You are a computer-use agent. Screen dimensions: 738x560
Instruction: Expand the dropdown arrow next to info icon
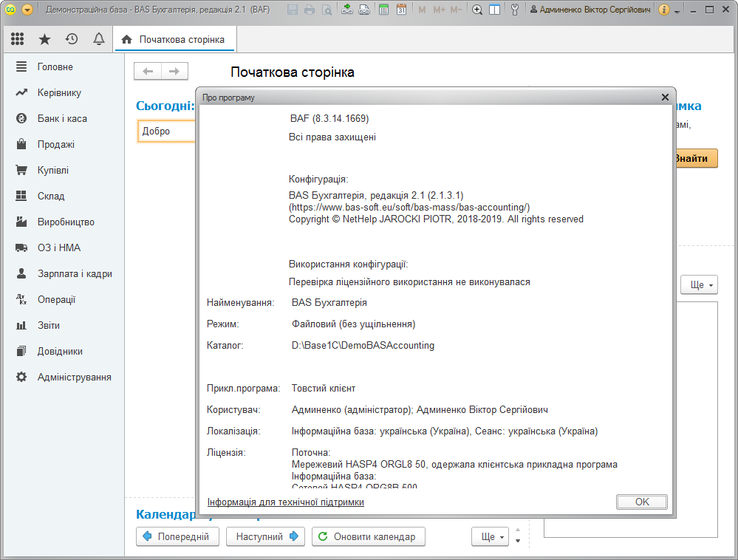(677, 11)
